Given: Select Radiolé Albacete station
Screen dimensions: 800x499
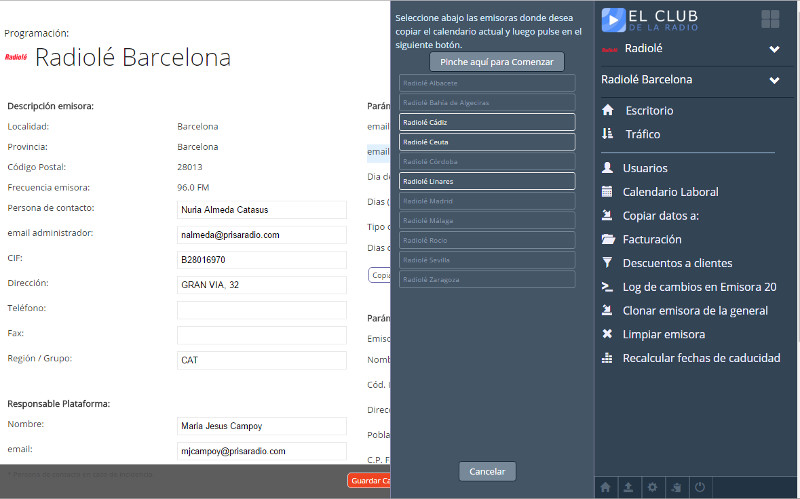Looking at the screenshot, I should pyautogui.click(x=487, y=83).
